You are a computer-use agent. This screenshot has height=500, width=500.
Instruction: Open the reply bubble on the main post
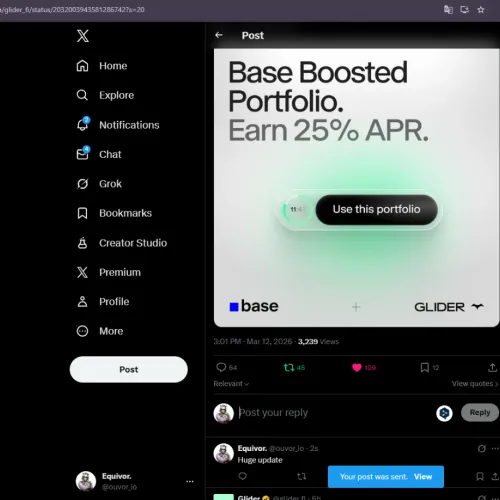coord(221,367)
